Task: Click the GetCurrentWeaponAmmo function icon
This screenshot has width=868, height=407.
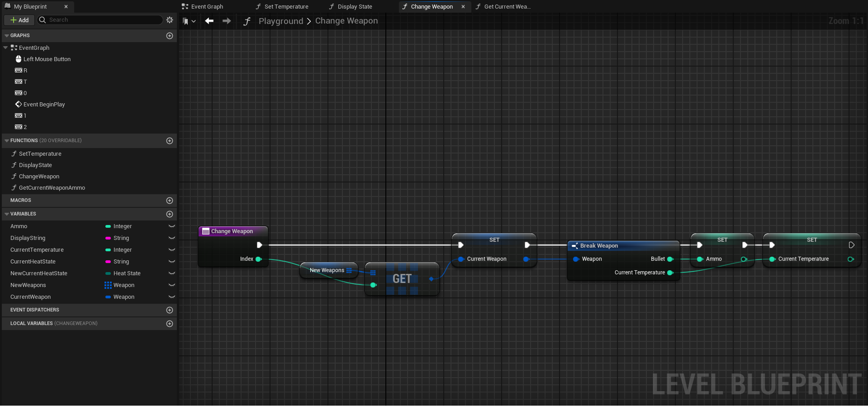Action: tap(14, 188)
